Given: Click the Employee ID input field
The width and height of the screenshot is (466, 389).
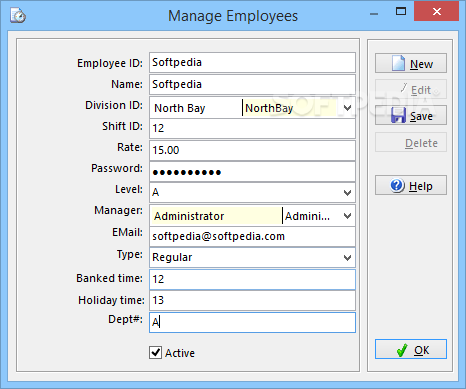Looking at the screenshot, I should [252, 62].
